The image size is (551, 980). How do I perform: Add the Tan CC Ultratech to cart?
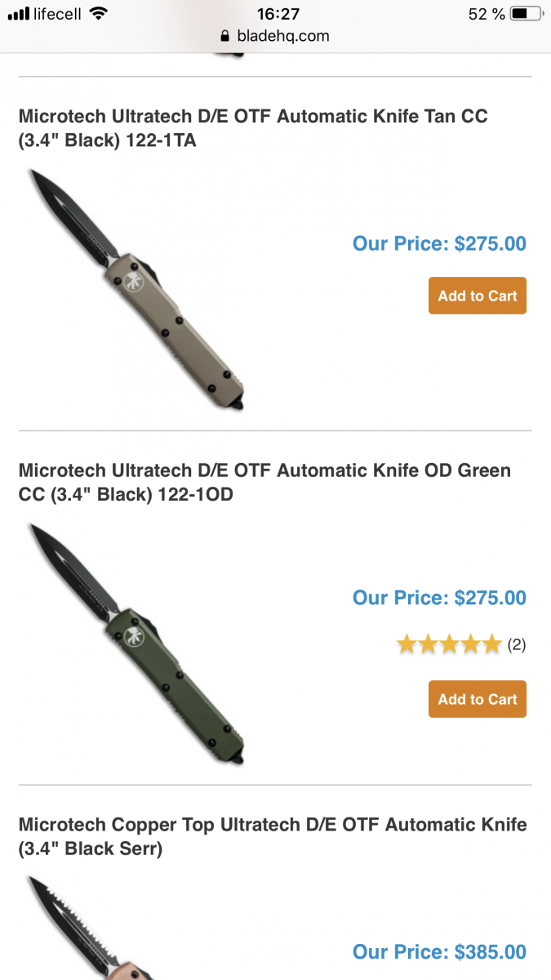pos(478,296)
